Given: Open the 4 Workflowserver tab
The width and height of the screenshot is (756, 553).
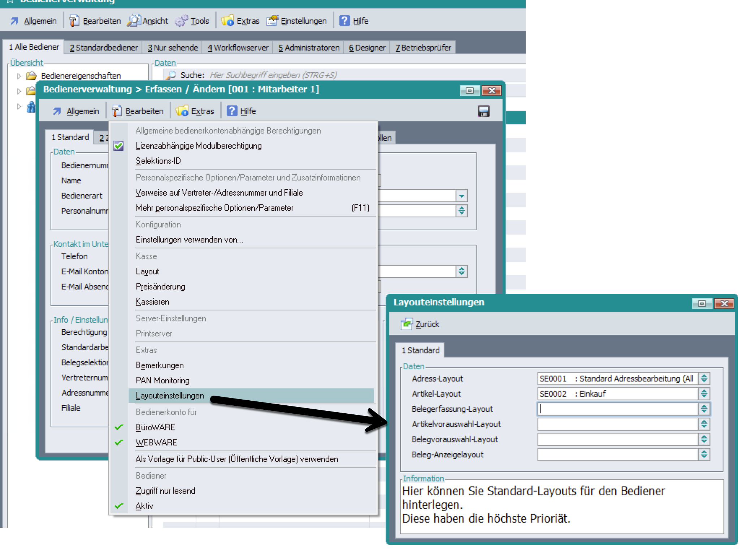Looking at the screenshot, I should [238, 48].
